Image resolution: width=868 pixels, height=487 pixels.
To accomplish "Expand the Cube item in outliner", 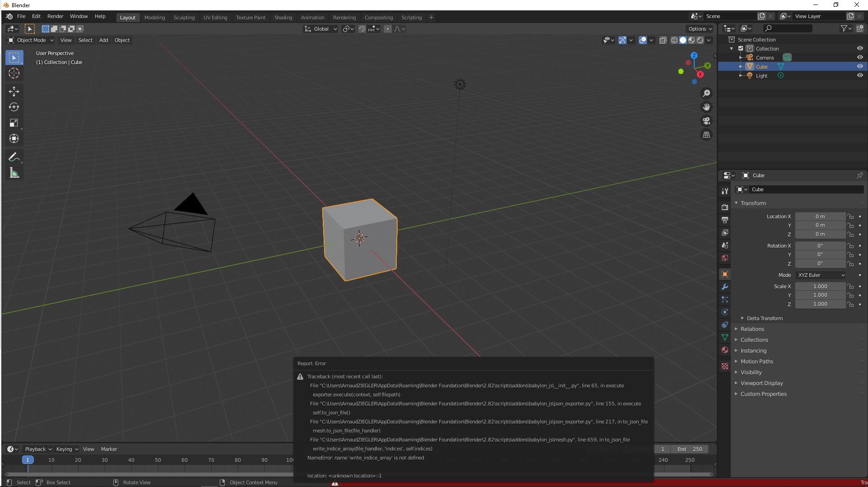I will coord(741,67).
